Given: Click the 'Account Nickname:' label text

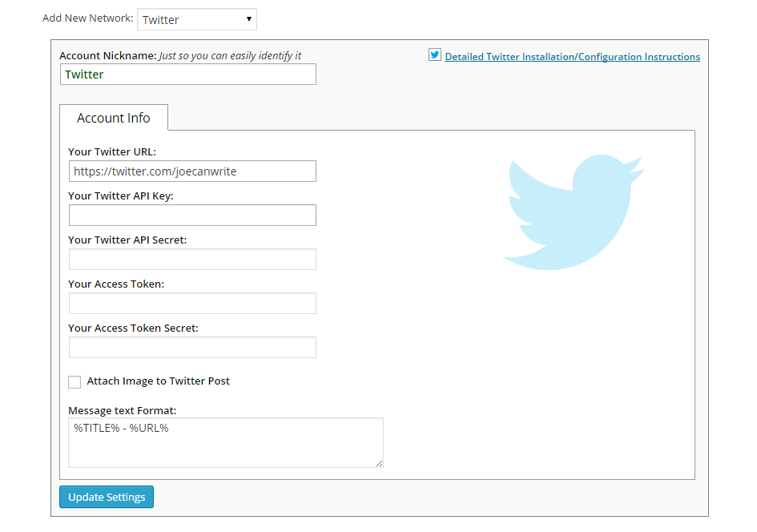Looking at the screenshot, I should (108, 55).
